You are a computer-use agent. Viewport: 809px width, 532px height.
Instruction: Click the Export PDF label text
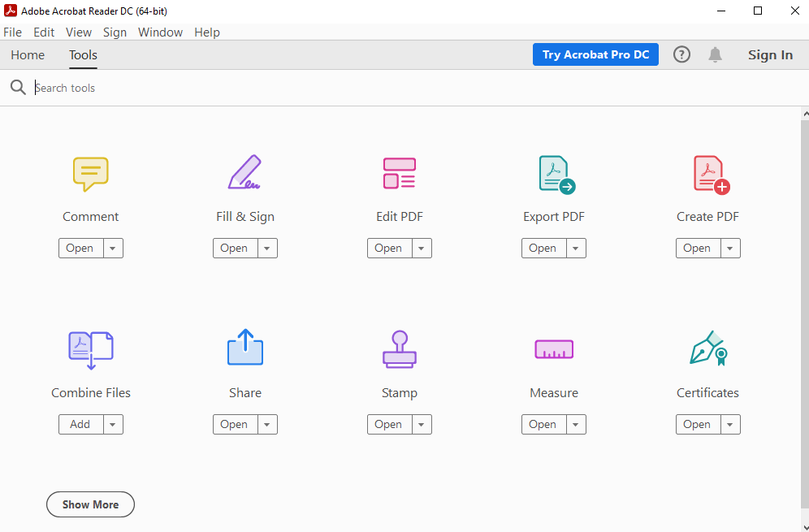pos(554,217)
